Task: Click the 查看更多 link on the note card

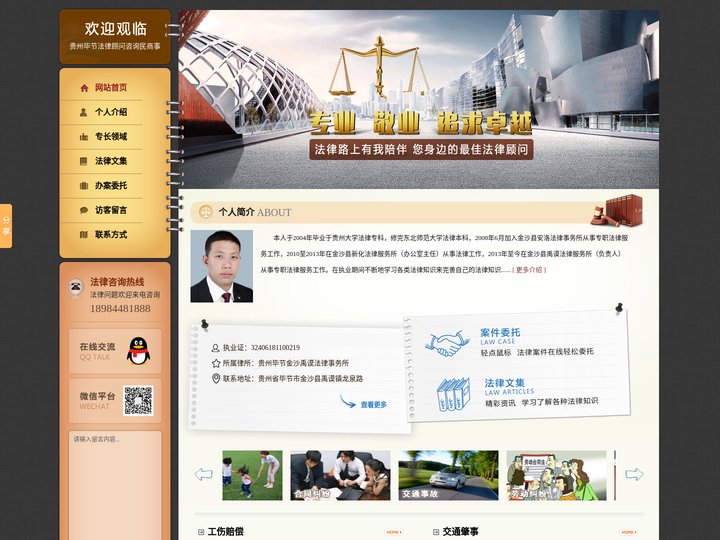Action: pyautogui.click(x=373, y=405)
